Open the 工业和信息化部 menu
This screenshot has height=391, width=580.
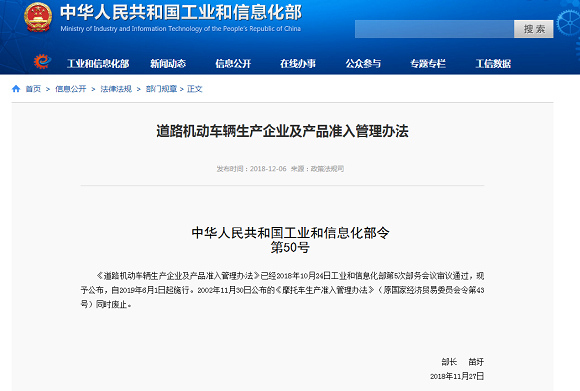coord(98,64)
